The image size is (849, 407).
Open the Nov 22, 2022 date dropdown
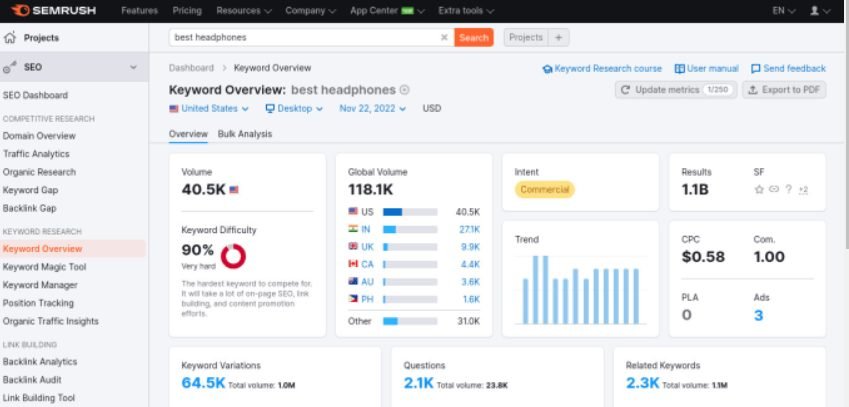(x=373, y=108)
